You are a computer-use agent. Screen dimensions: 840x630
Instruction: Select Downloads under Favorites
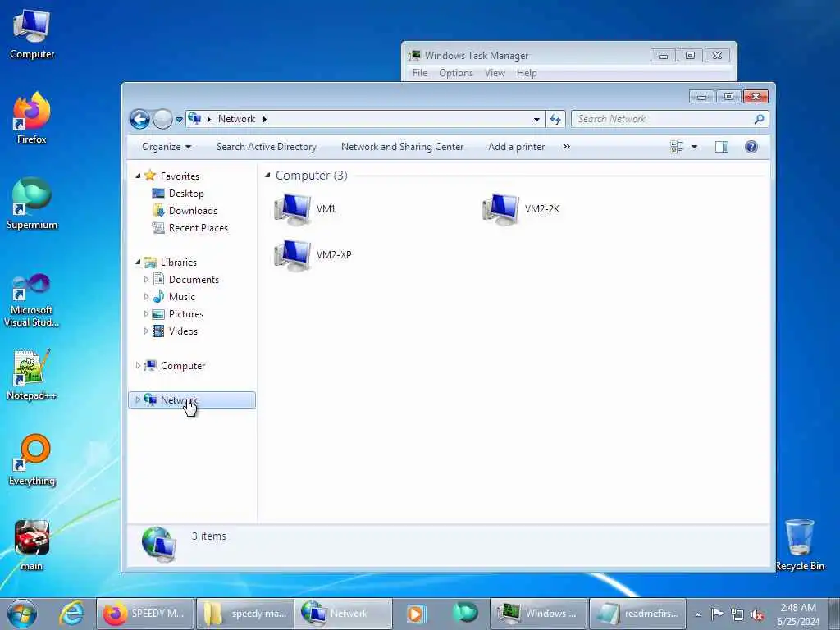click(x=193, y=211)
